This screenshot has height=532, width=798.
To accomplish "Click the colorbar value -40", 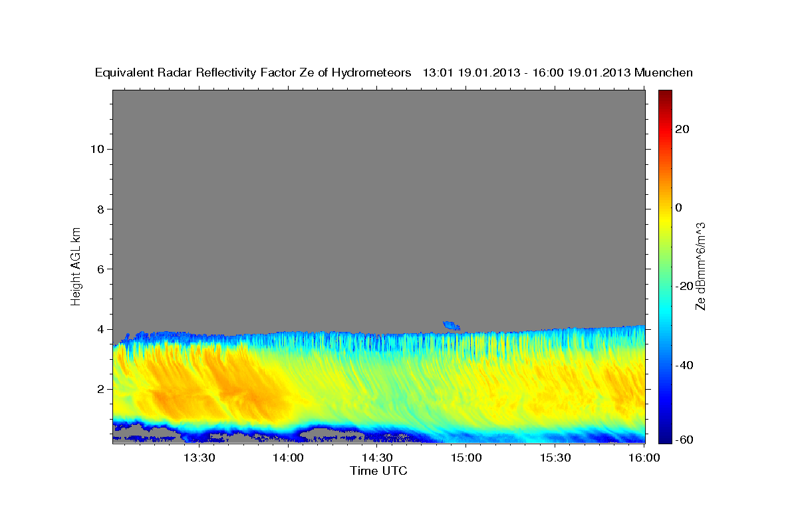I will click(684, 365).
